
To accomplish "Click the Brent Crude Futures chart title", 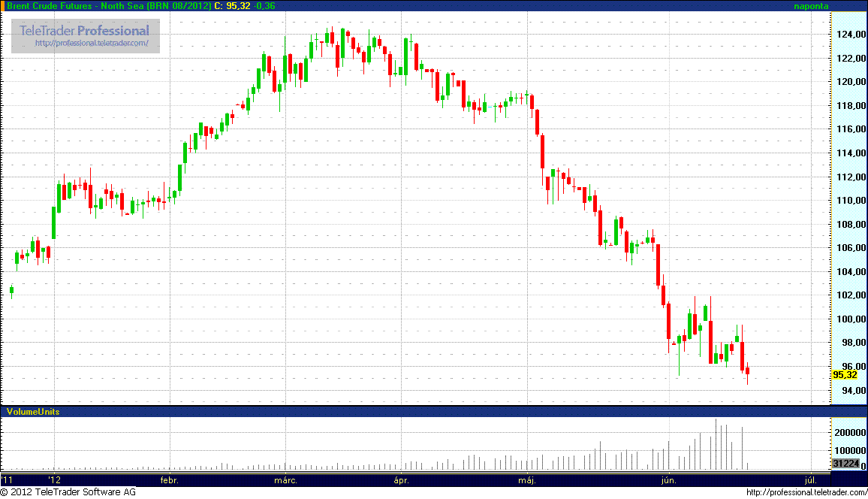I will pyautogui.click(x=109, y=6).
